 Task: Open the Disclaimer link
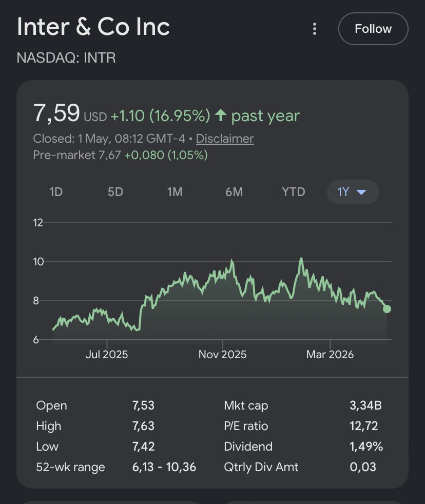225,139
